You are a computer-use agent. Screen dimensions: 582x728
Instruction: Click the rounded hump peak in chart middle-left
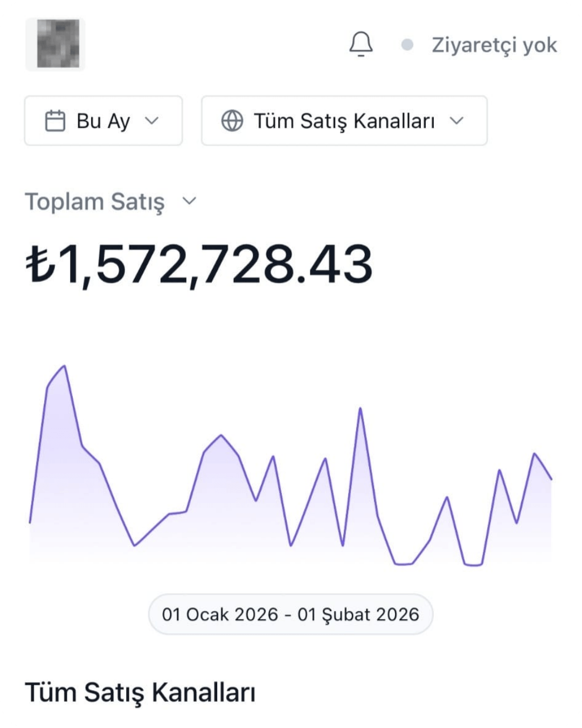pyautogui.click(x=221, y=435)
